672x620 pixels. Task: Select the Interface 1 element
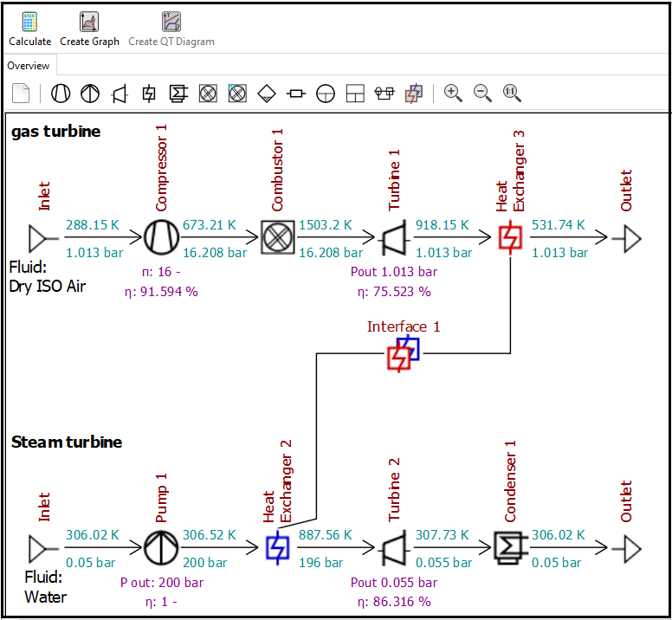(x=403, y=353)
